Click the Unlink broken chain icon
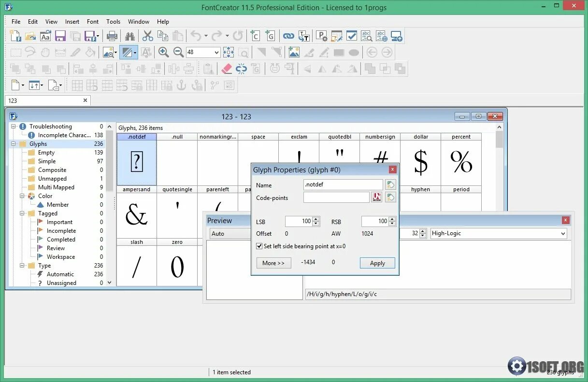The image size is (588, 382). (x=241, y=69)
